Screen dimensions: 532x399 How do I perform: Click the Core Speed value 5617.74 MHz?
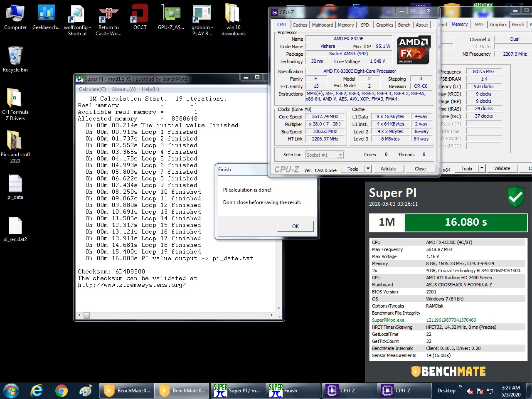point(325,117)
